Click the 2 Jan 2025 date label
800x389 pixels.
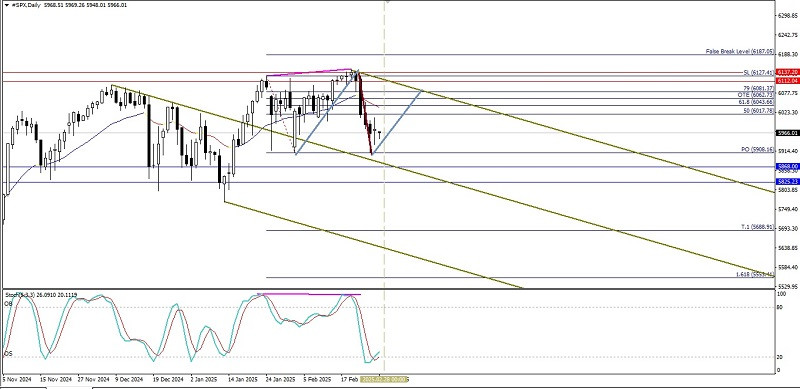(204, 380)
